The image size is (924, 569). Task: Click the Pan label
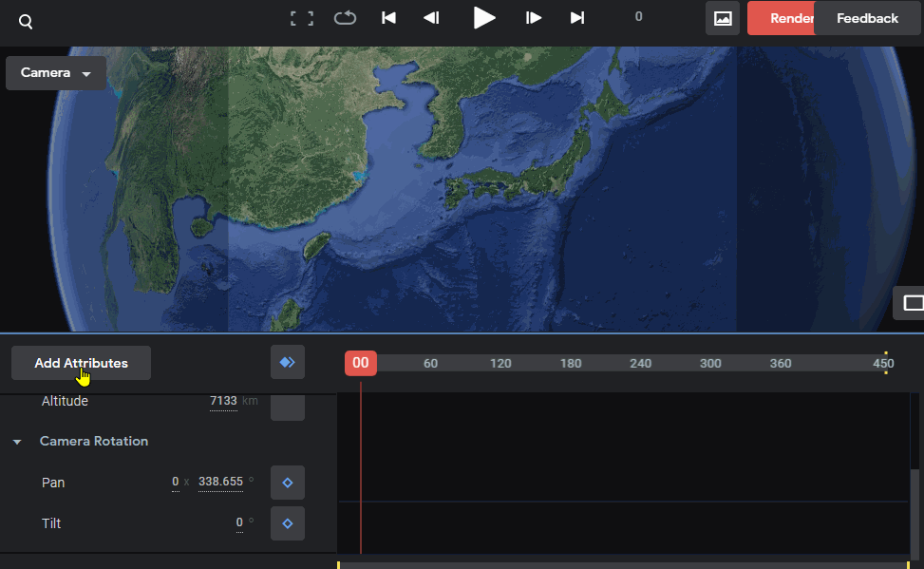coord(53,483)
